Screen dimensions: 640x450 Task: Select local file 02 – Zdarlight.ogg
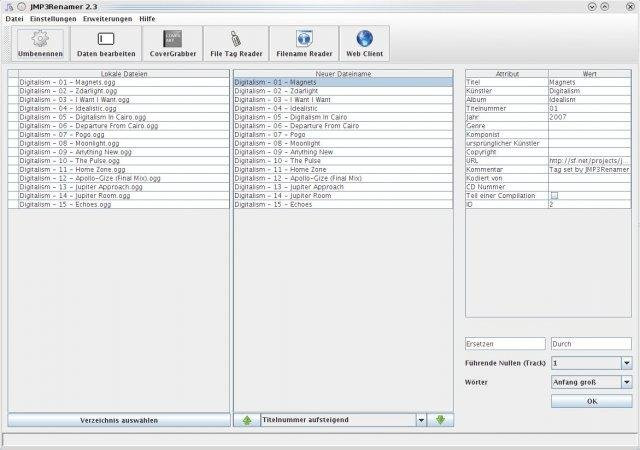pyautogui.click(x=124, y=91)
